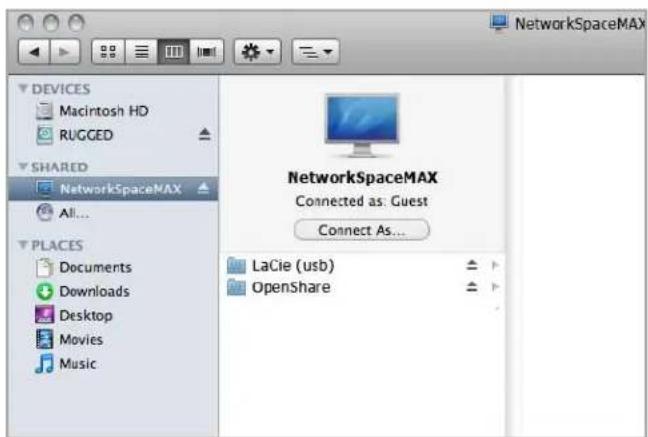Eject the LaCie (usb) share

pyautogui.click(x=472, y=265)
